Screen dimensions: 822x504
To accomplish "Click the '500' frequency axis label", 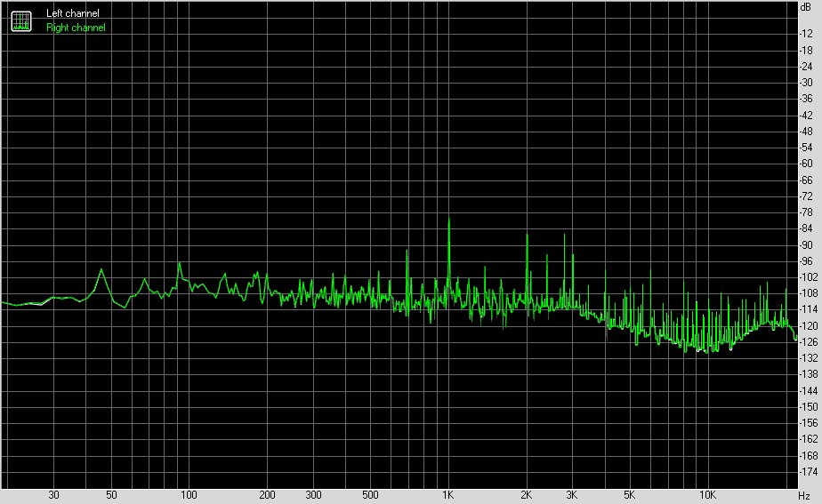I will 370,495.
